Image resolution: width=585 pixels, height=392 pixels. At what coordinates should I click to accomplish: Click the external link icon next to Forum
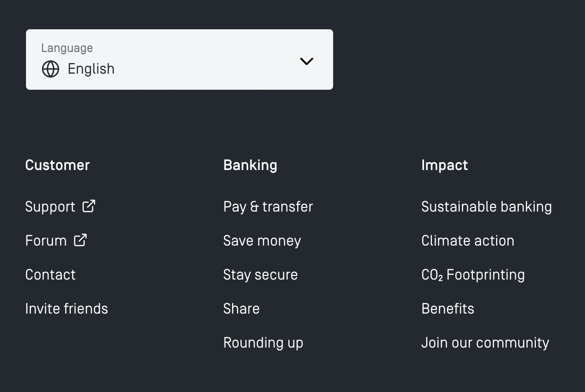(x=80, y=240)
